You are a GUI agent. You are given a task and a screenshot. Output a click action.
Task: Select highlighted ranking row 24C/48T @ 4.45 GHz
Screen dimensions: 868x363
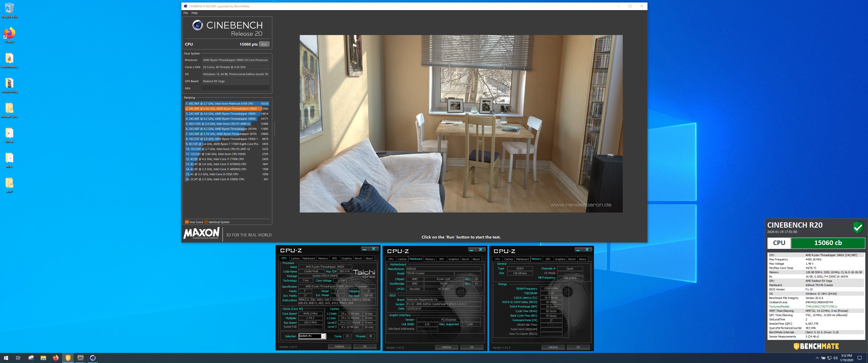(227, 109)
